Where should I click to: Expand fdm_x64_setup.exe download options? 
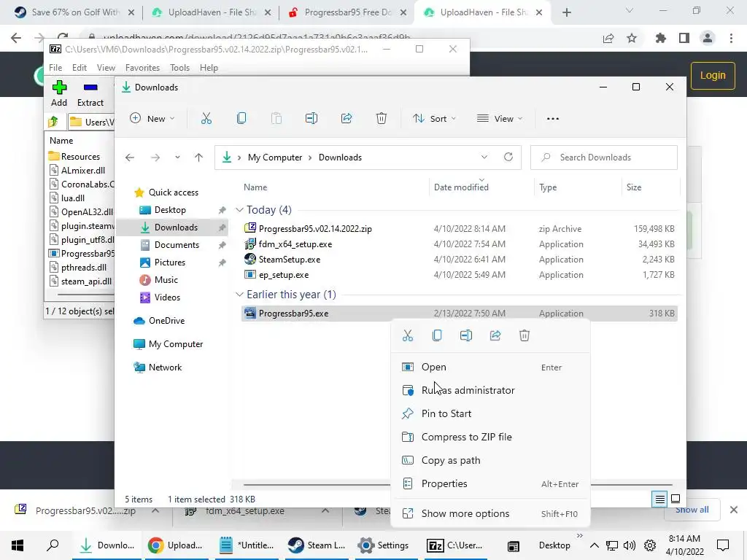325,510
